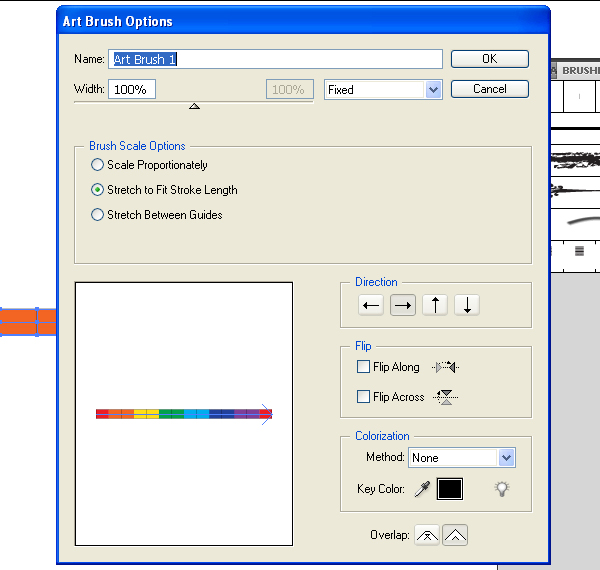
Task: Select the left arrow direction button
Action: click(371, 306)
